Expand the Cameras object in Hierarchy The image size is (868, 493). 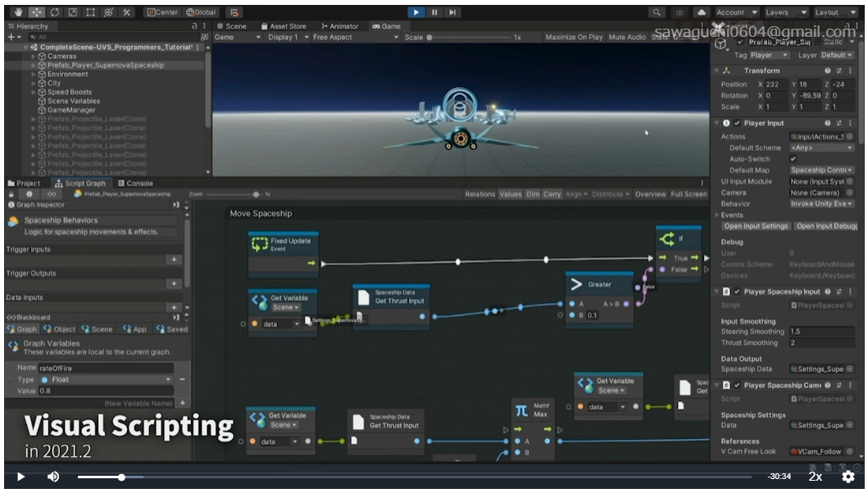coord(34,57)
